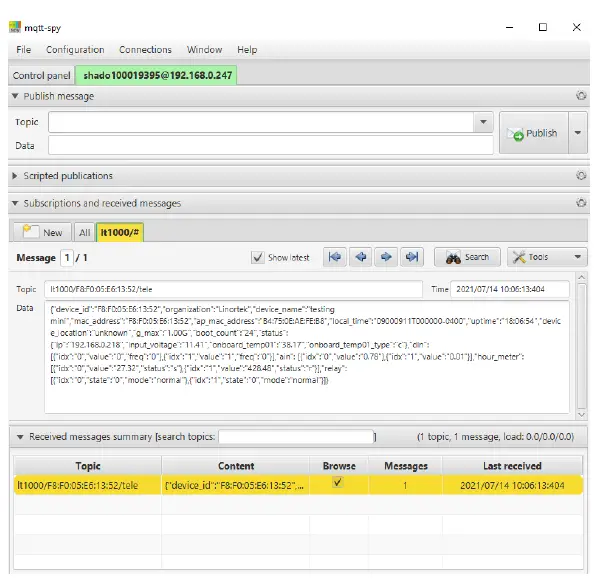Select the lt1000/# subscription tab
The image size is (603, 579).
coord(120,232)
